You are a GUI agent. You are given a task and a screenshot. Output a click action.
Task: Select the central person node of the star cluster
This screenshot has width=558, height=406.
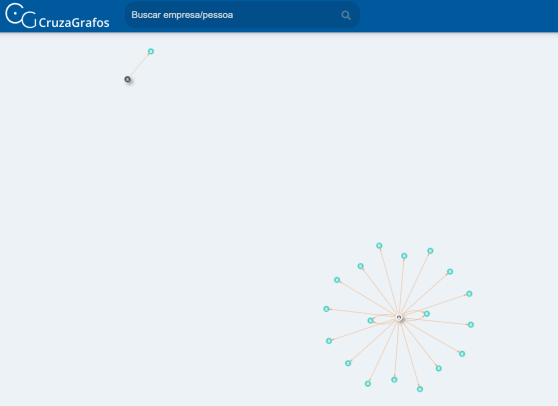point(399,317)
